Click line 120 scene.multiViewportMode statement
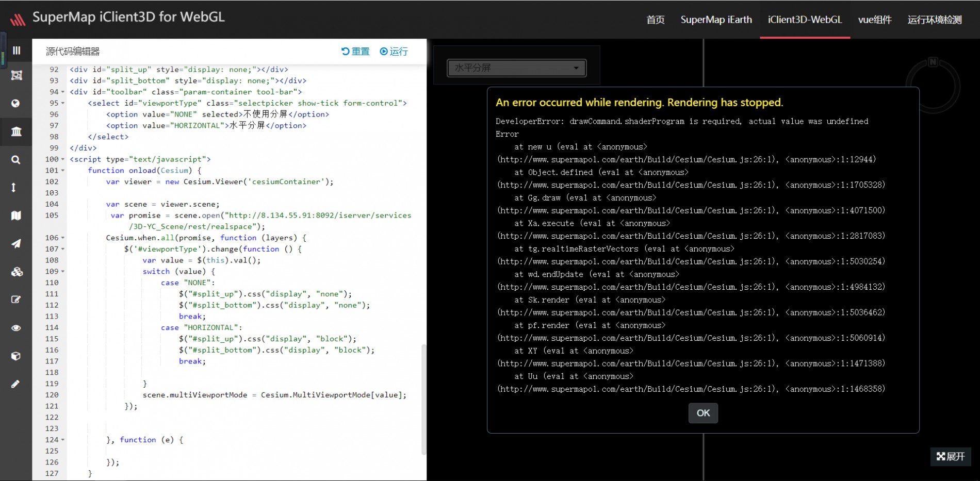Screen dimensions: 980x481 (274, 395)
